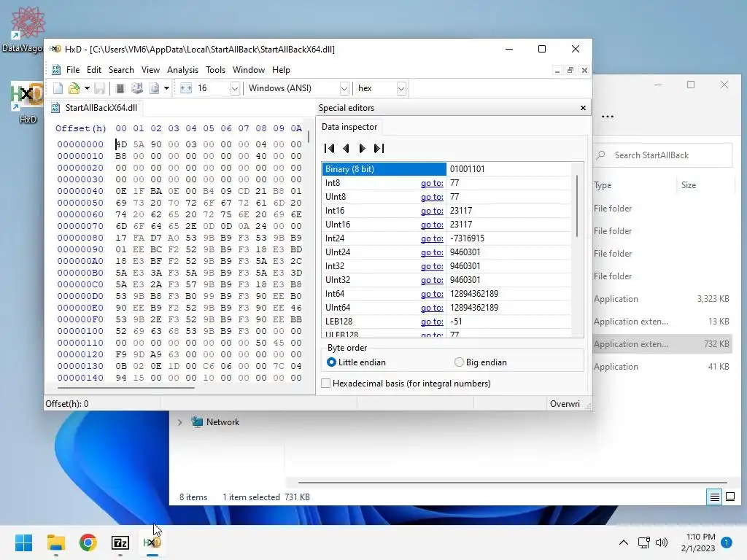Switch Explorer to details view icon
747x560 pixels.
tap(715, 497)
